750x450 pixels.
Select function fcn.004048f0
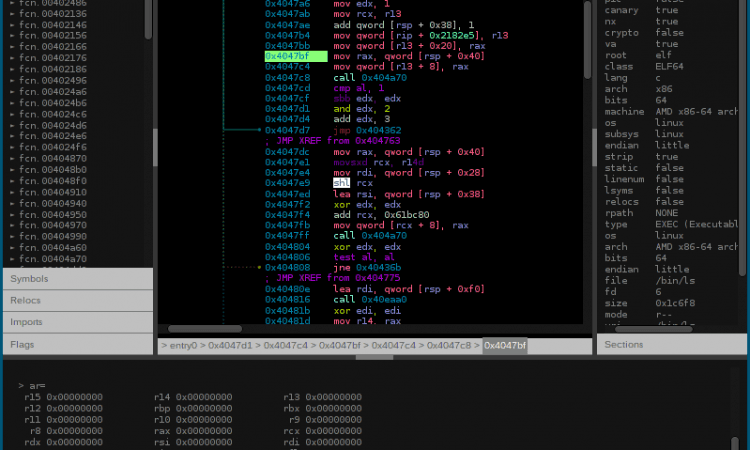click(53, 181)
